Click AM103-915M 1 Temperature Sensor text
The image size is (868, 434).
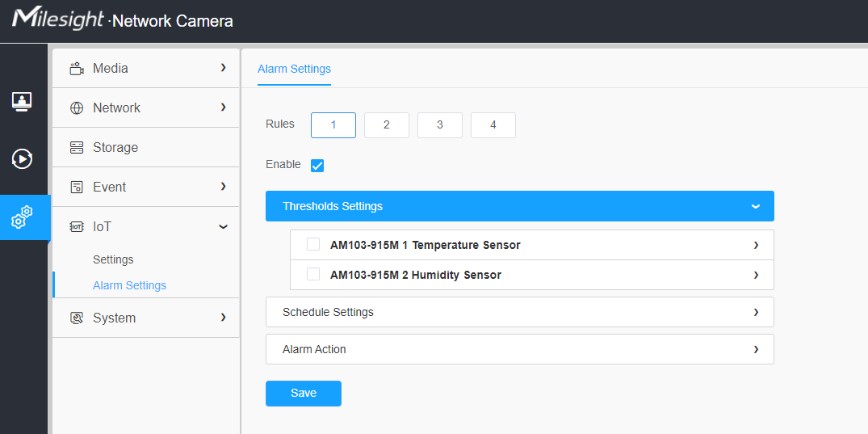click(x=426, y=245)
